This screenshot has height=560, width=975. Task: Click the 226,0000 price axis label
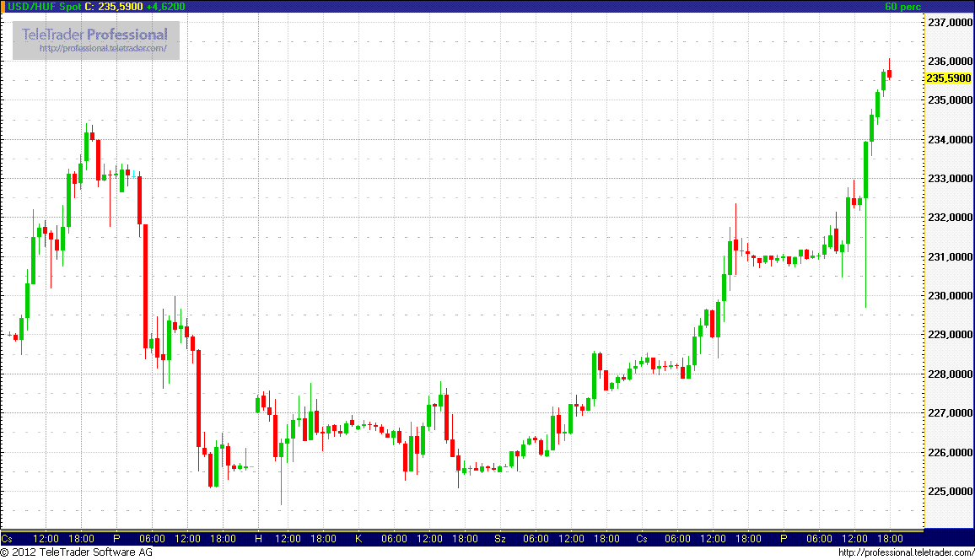(x=951, y=453)
